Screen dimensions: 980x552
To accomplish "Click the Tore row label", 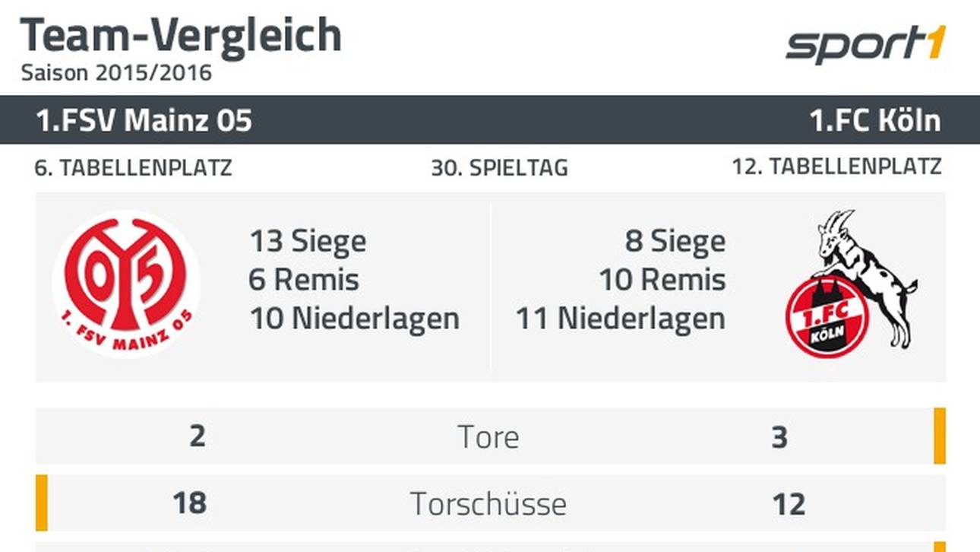I will pyautogui.click(x=488, y=437).
